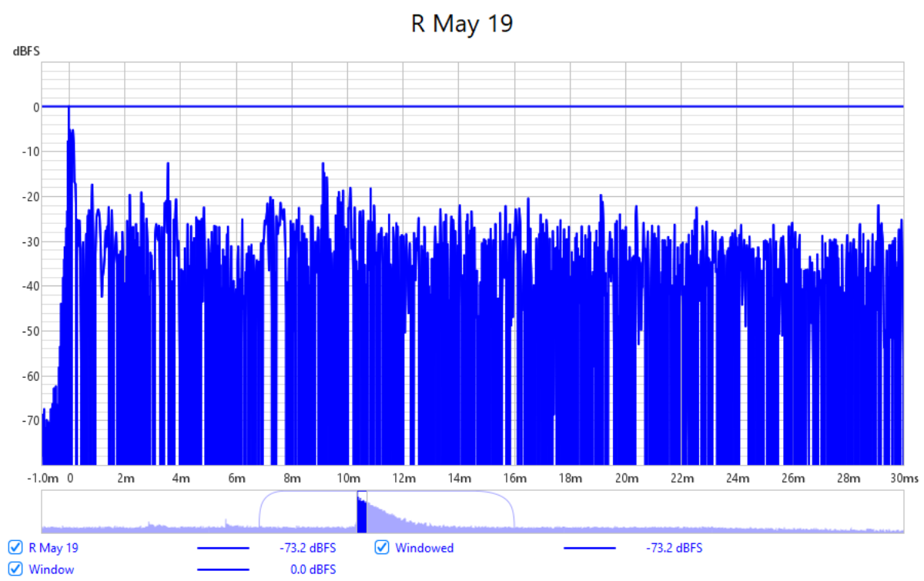The image size is (924, 581).
Task: Click the impulse peak at 0 ms
Action: click(x=69, y=109)
